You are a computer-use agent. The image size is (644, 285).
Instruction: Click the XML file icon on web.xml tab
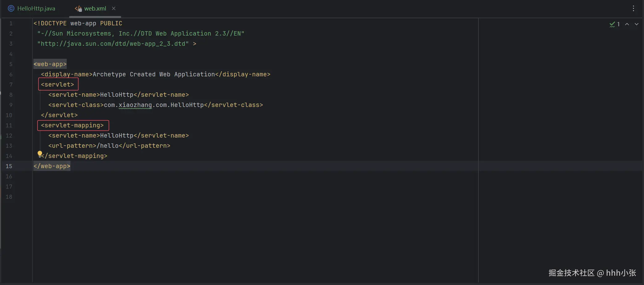(x=78, y=9)
